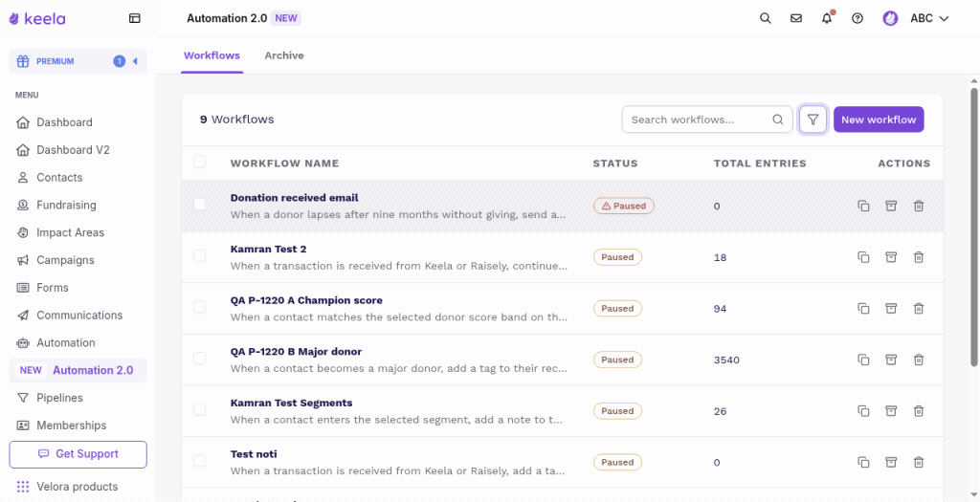Click the Keela logo
This screenshot has width=980, height=502.
(37, 19)
